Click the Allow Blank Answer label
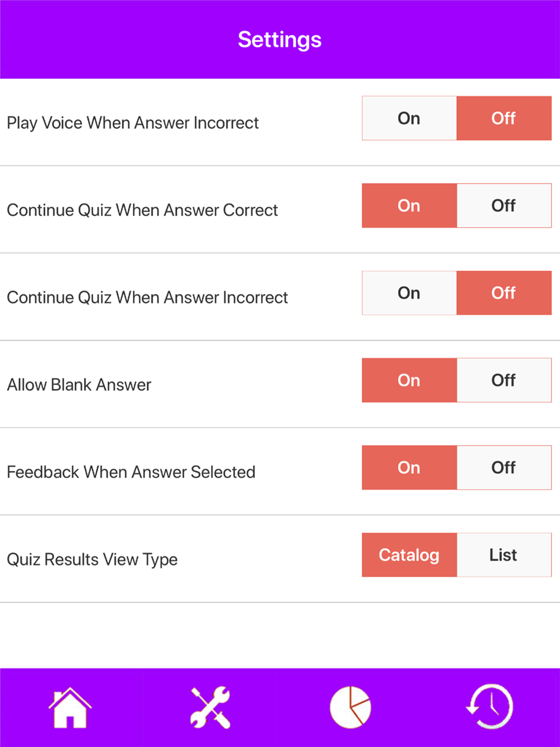 [79, 385]
